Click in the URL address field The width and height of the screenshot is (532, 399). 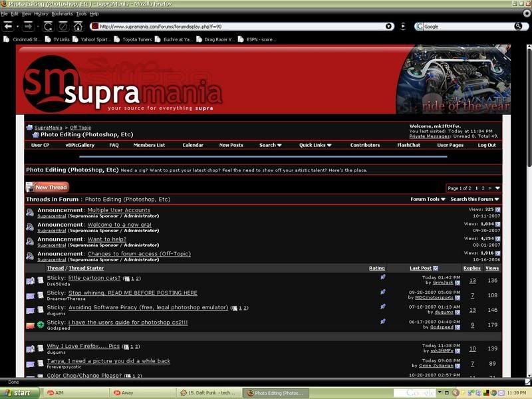pyautogui.click(x=241, y=27)
